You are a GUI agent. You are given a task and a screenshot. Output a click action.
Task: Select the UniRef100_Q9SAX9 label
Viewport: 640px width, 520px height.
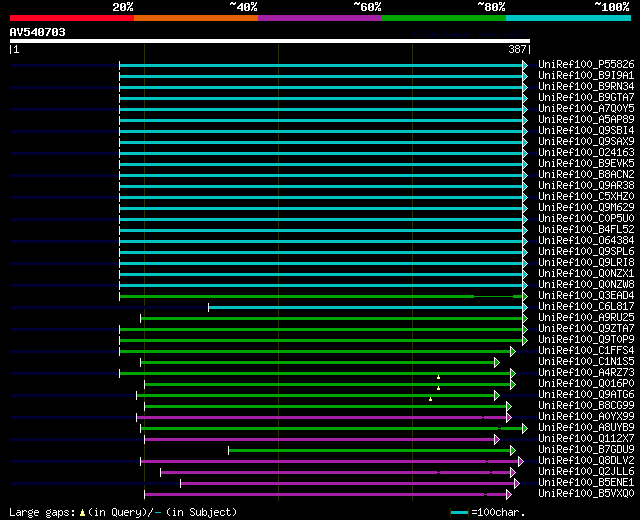pos(586,142)
